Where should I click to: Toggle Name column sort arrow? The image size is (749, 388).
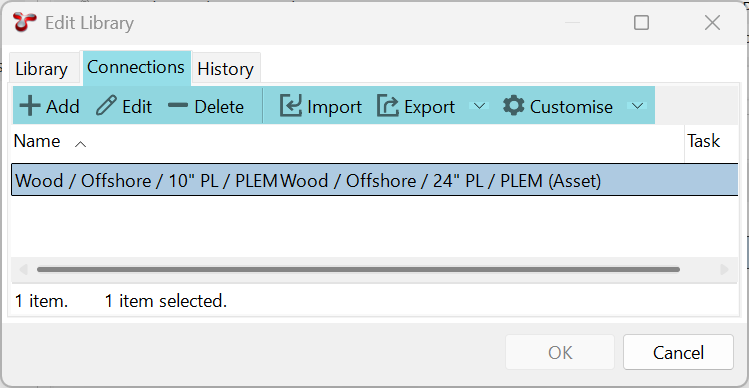(x=81, y=143)
